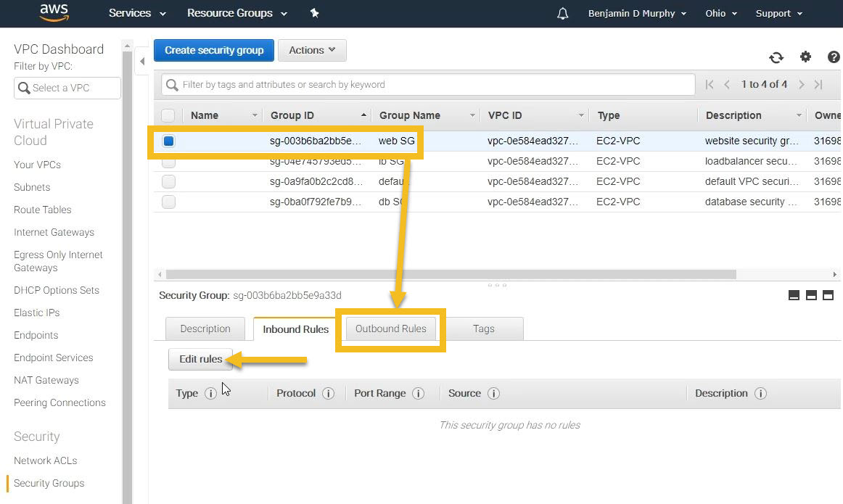Open DHCP Options Sets in the sidebar
Image resolution: width=843 pixels, height=504 pixels.
[x=57, y=290]
